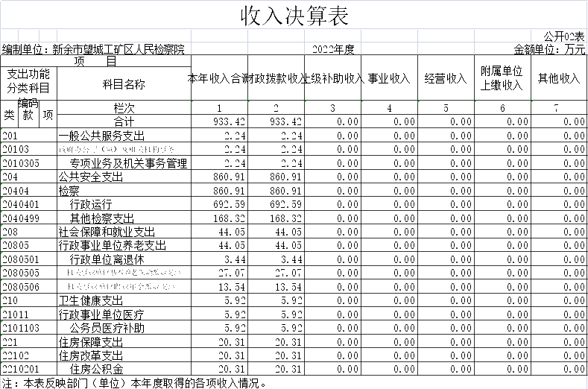Click the title 收入决算表

point(294,16)
